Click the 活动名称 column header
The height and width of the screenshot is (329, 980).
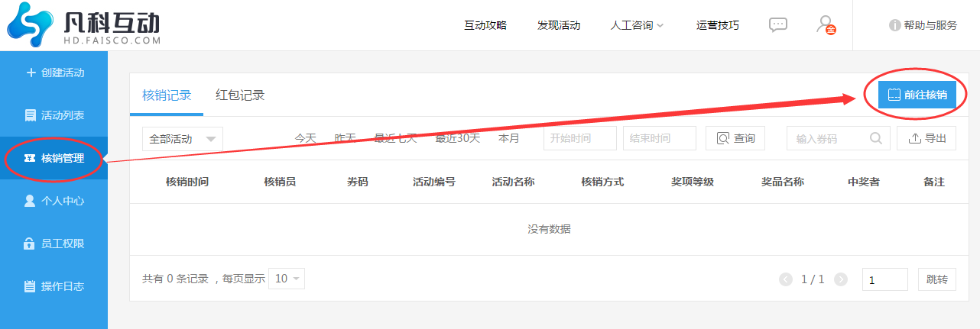(513, 182)
